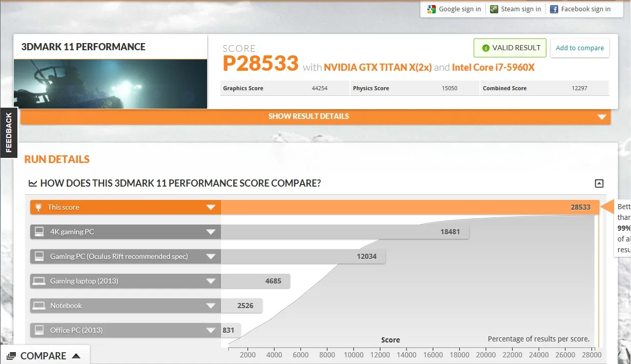Click Intel Core i7-5960X link

click(x=493, y=68)
